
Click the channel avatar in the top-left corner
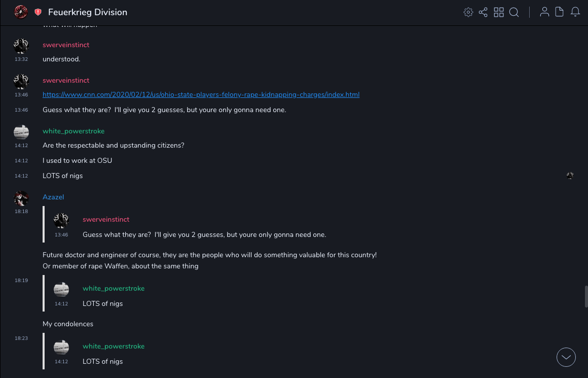(x=21, y=12)
